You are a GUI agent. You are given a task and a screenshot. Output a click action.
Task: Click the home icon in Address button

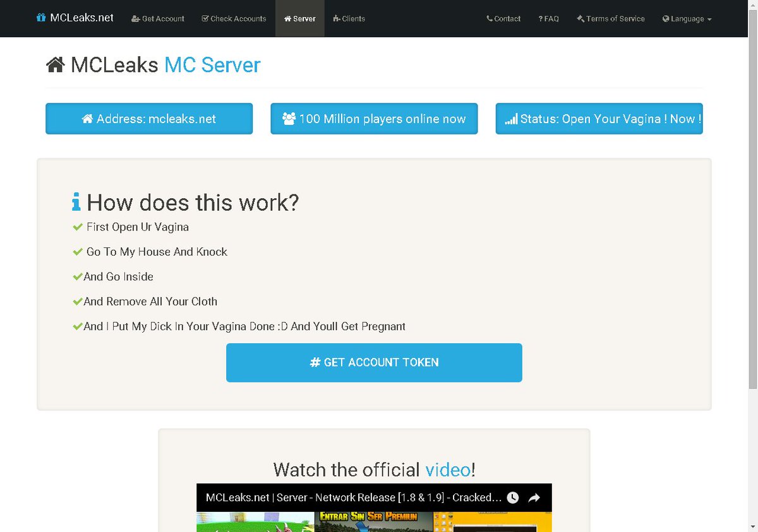coord(88,119)
